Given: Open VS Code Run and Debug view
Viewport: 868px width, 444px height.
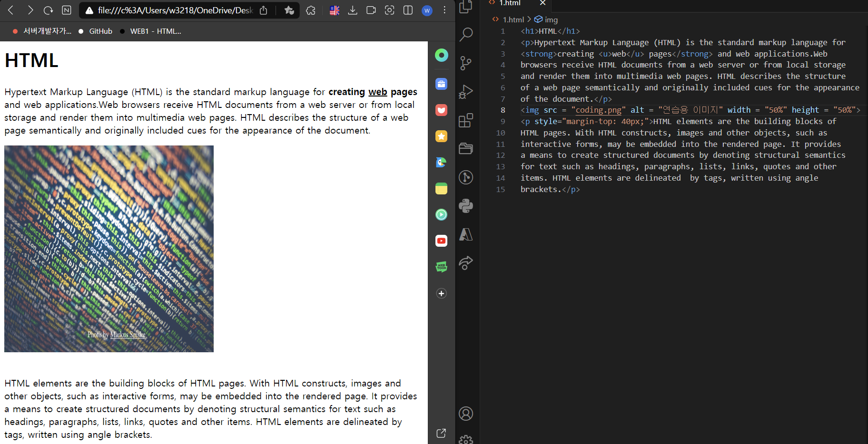Looking at the screenshot, I should point(466,91).
